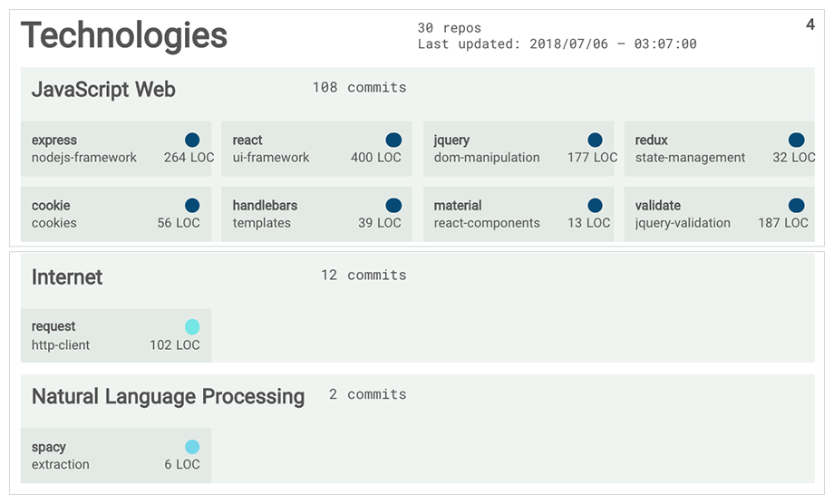Click the dark blue dot on react card
This screenshot has width=834, height=504.
tap(393, 140)
